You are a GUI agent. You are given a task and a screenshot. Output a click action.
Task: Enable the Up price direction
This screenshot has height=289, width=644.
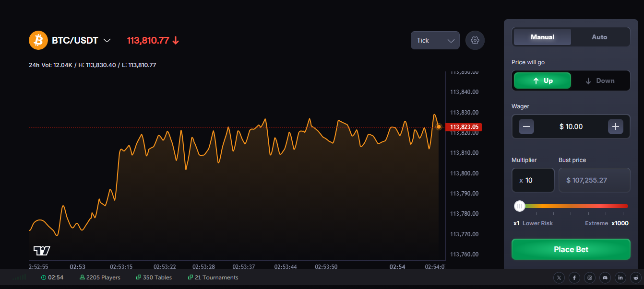(542, 81)
